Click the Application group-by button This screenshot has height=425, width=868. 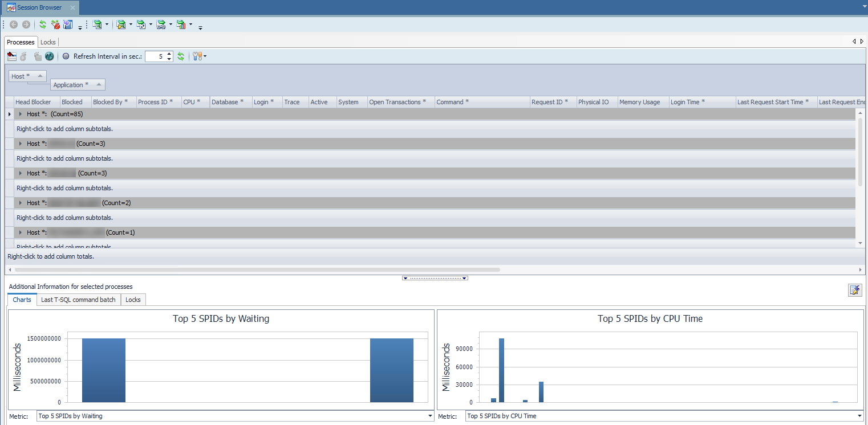[78, 85]
